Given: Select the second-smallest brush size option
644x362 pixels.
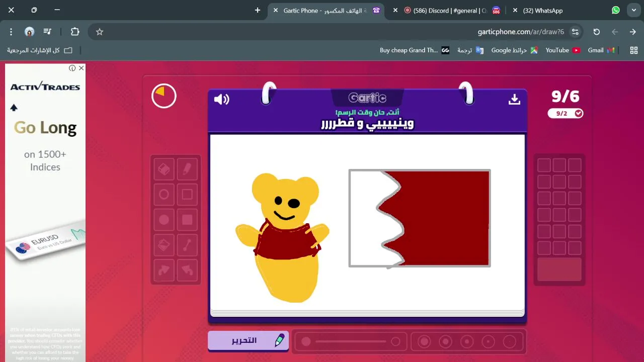Looking at the screenshot, I should [488, 342].
